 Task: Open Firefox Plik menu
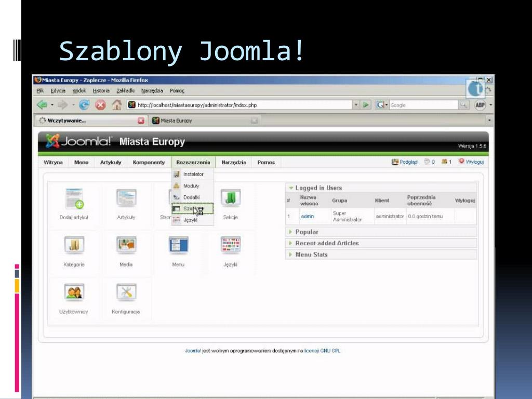point(41,90)
